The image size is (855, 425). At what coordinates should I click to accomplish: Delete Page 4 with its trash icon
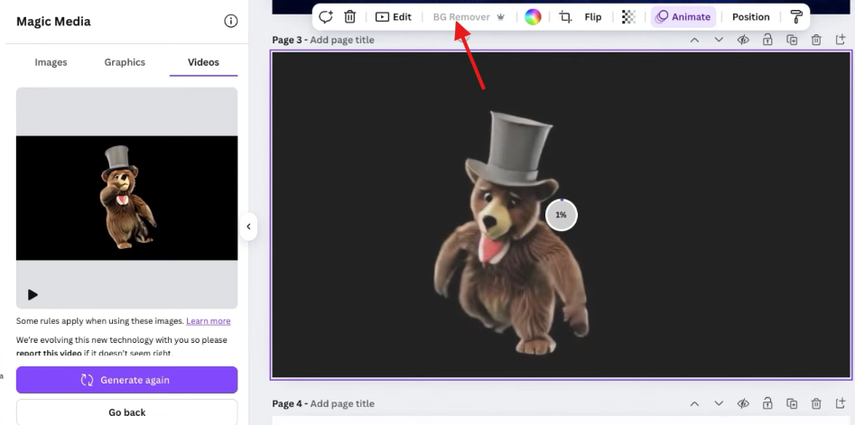tap(816, 404)
